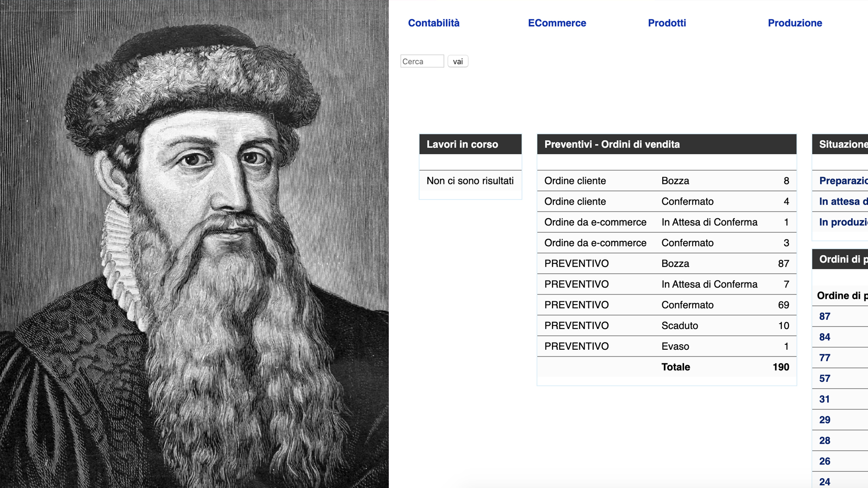Open the Preparazione situation link

[843, 181]
